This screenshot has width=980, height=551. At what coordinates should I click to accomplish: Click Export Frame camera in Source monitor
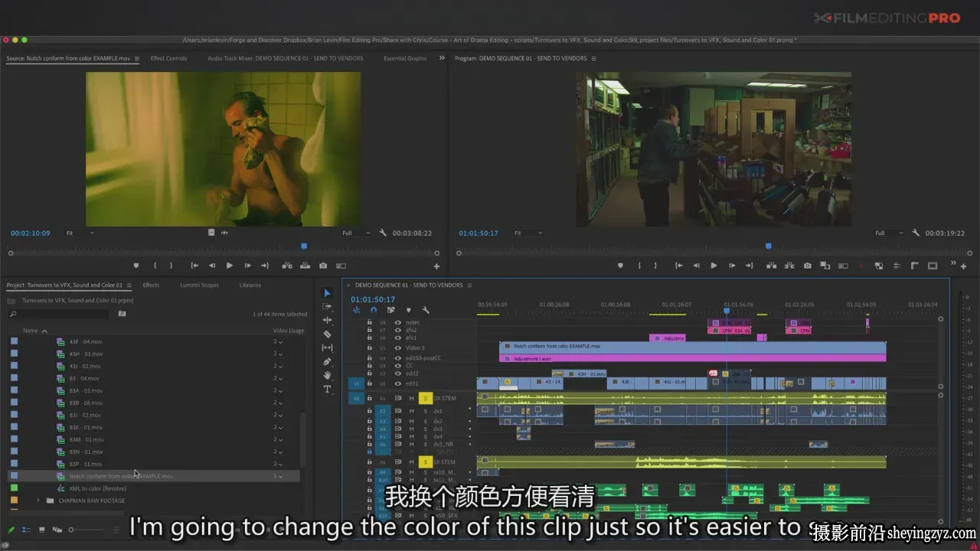323,266
